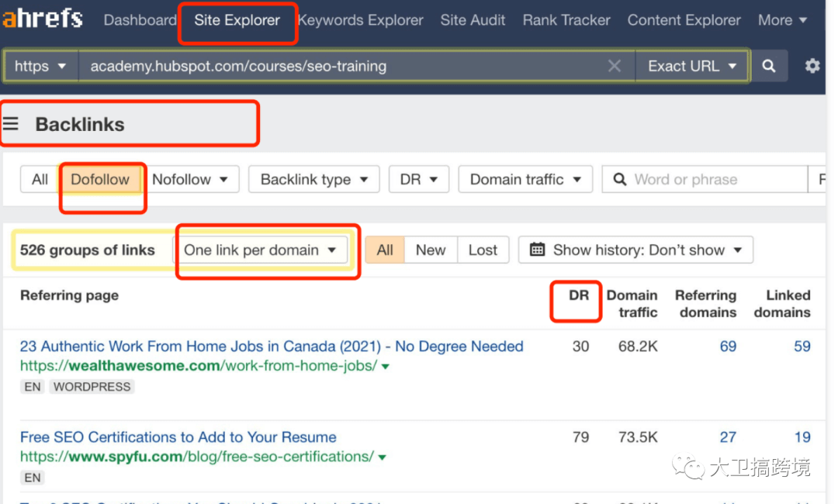
Task: Open the https protocol dropdown
Action: click(x=40, y=66)
